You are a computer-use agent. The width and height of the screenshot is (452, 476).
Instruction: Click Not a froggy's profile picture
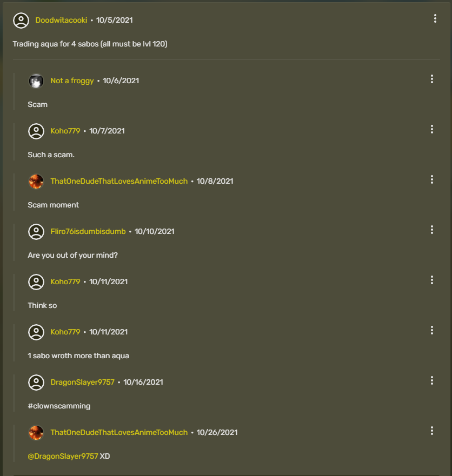click(x=36, y=81)
